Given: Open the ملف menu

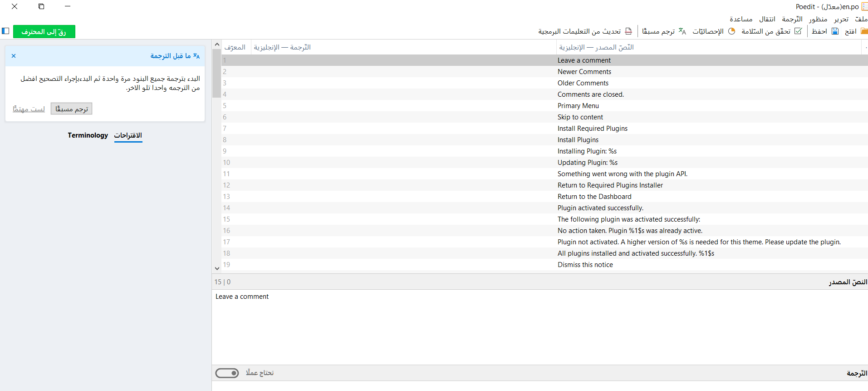Looking at the screenshot, I should click(861, 19).
